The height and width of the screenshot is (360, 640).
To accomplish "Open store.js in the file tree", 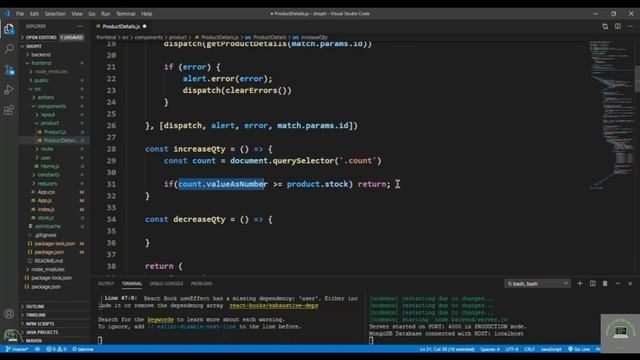I will [x=54, y=218].
